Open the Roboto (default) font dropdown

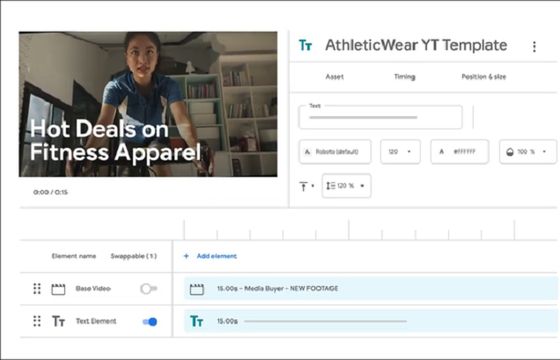click(335, 152)
